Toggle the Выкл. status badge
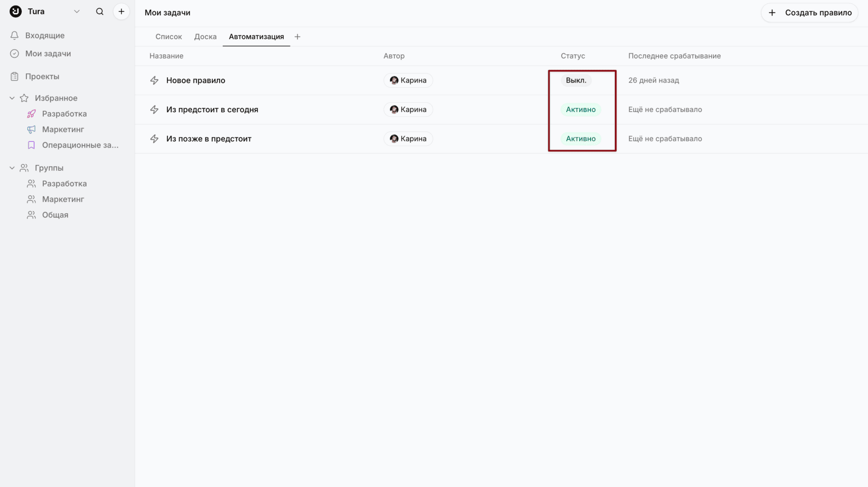 [576, 81]
